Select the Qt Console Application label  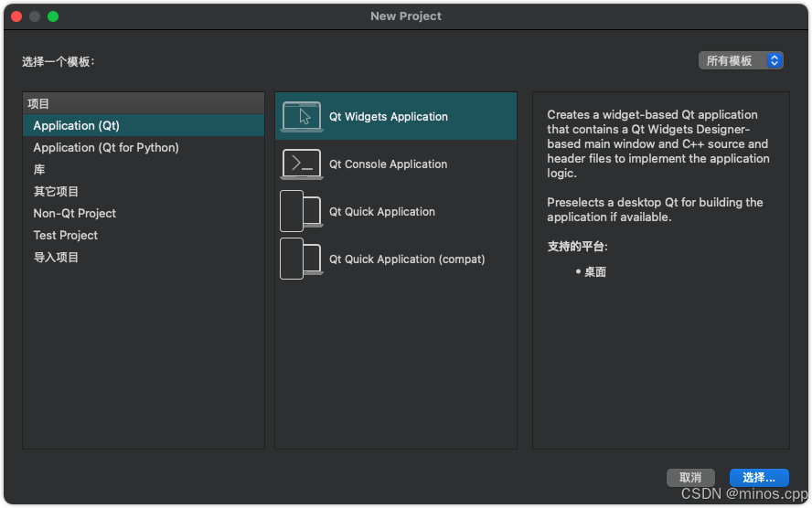pyautogui.click(x=388, y=164)
